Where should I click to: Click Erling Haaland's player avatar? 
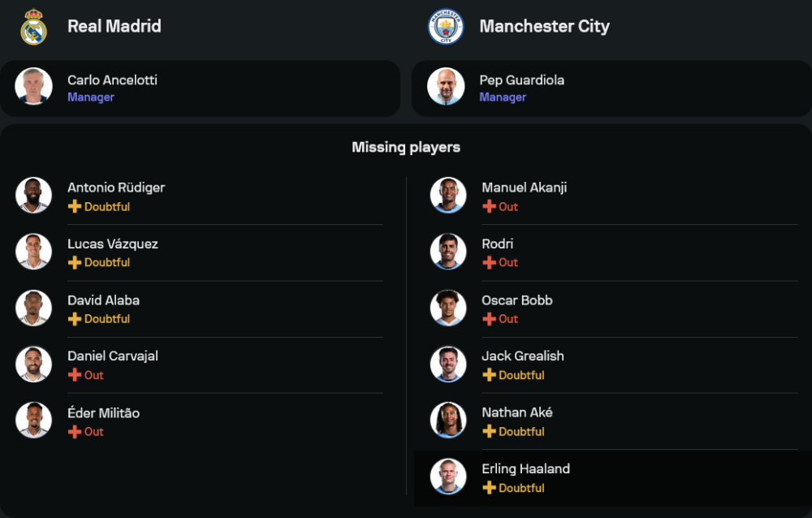tap(448, 477)
